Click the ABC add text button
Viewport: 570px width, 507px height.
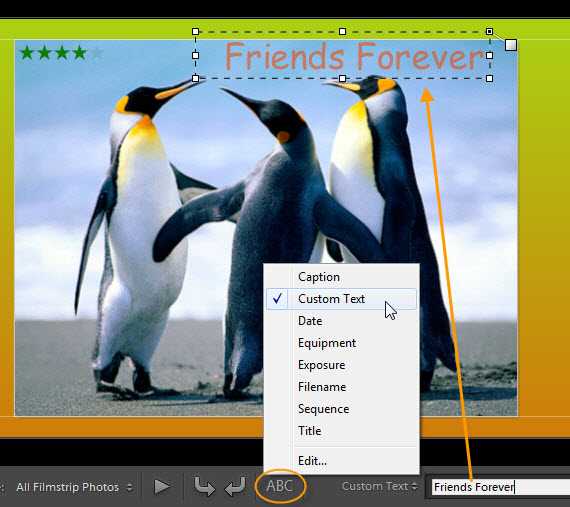tap(280, 486)
